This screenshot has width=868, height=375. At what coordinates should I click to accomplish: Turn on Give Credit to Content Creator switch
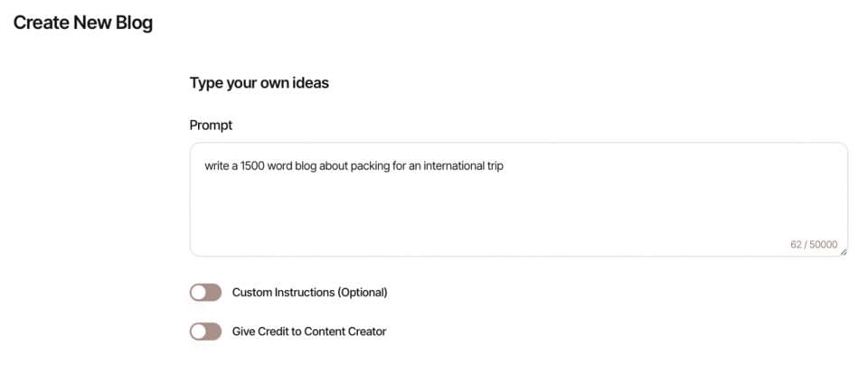(205, 332)
